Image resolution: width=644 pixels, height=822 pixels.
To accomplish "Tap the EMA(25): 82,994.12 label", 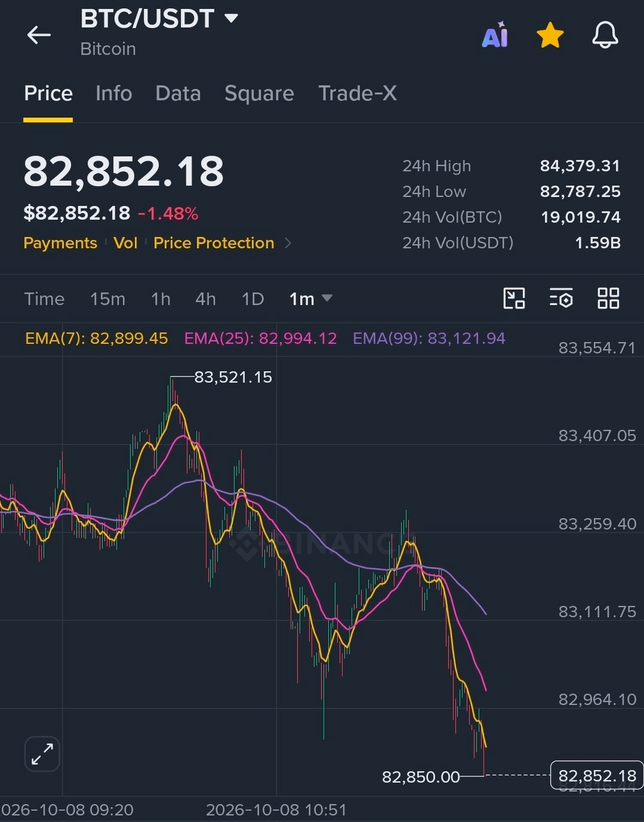I will 260,338.
